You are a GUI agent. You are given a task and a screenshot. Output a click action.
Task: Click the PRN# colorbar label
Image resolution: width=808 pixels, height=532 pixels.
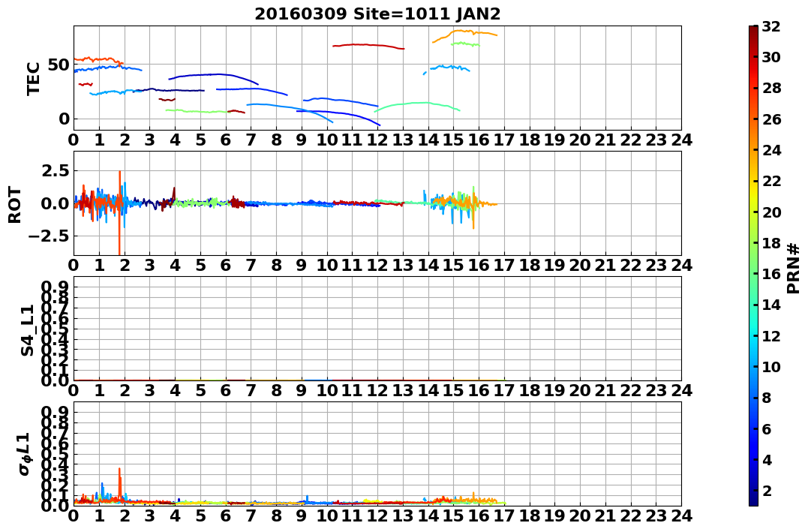pyautogui.click(x=794, y=268)
